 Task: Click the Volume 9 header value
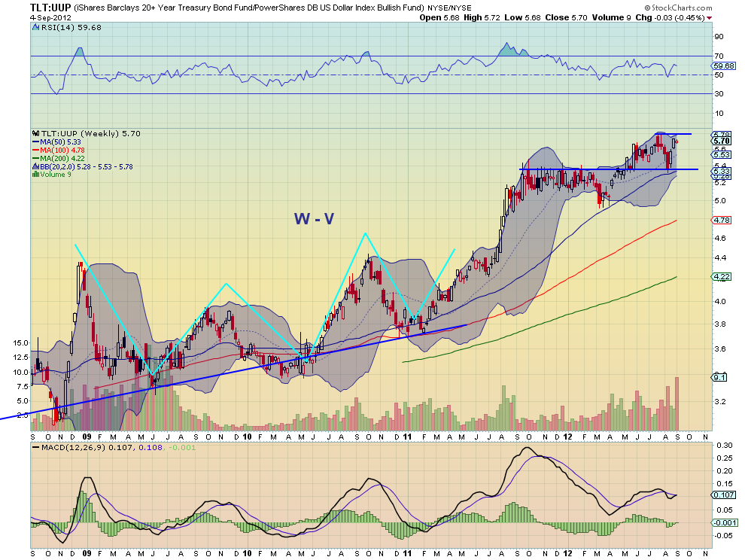[611, 17]
